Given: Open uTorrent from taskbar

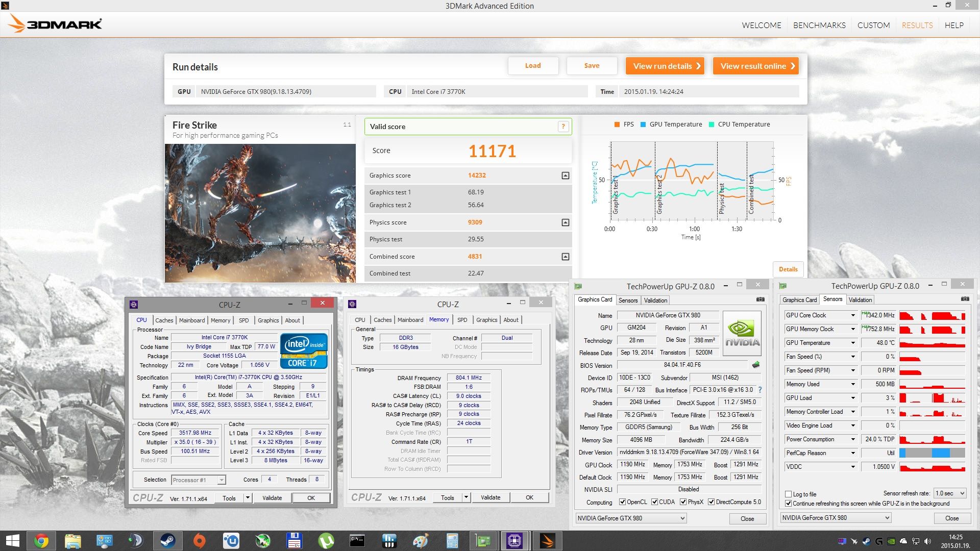Looking at the screenshot, I should pos(326,541).
